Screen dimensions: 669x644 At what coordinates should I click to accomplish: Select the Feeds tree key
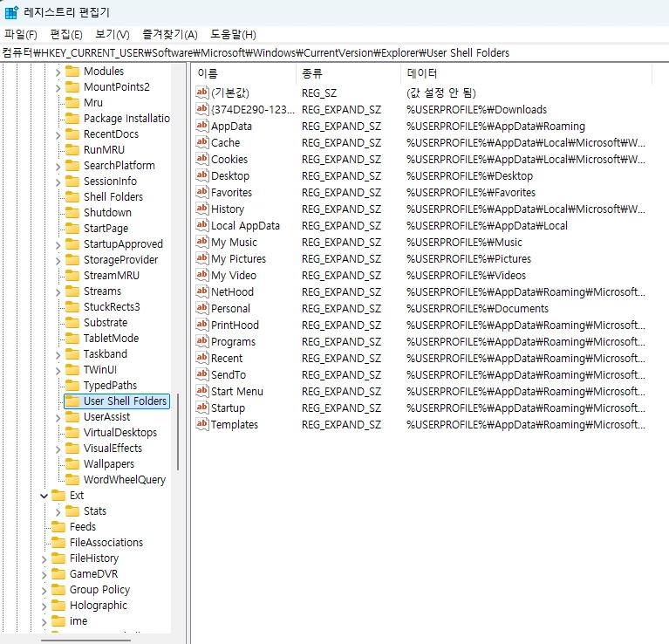click(x=83, y=527)
